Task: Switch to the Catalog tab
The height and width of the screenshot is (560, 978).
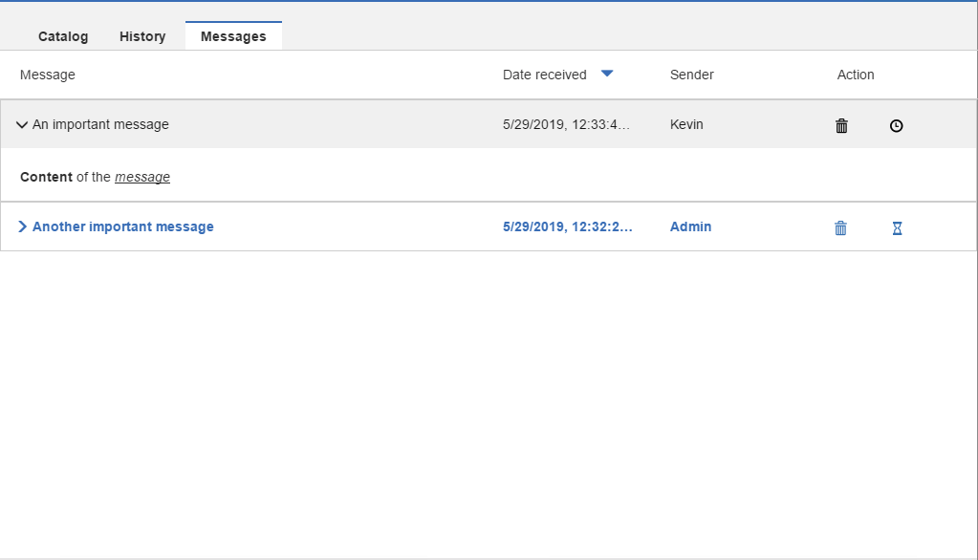Action: tap(62, 36)
